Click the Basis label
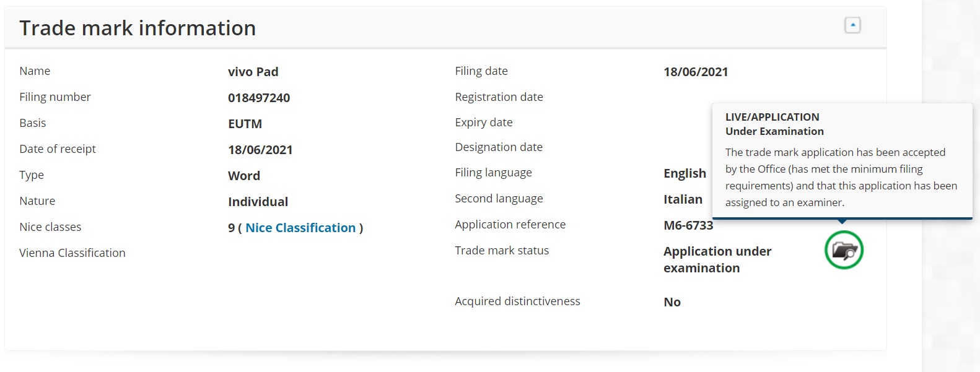The width and height of the screenshot is (980, 372). pos(33,123)
